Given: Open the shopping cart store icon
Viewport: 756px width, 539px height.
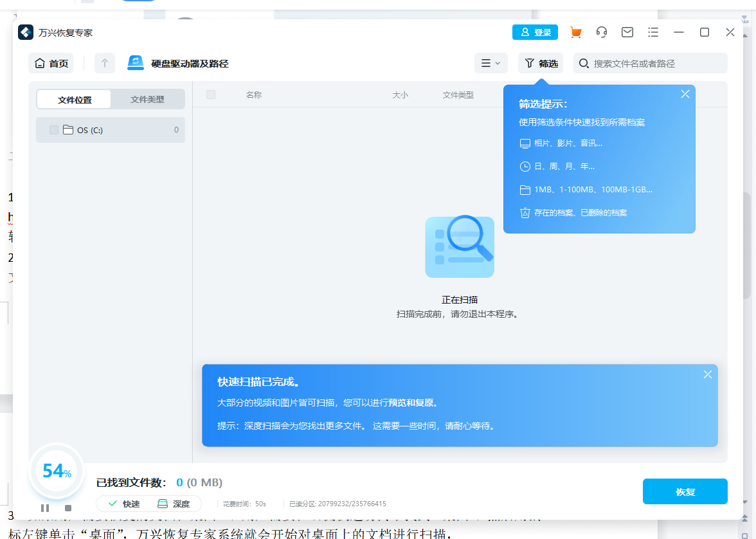Looking at the screenshot, I should (575, 32).
